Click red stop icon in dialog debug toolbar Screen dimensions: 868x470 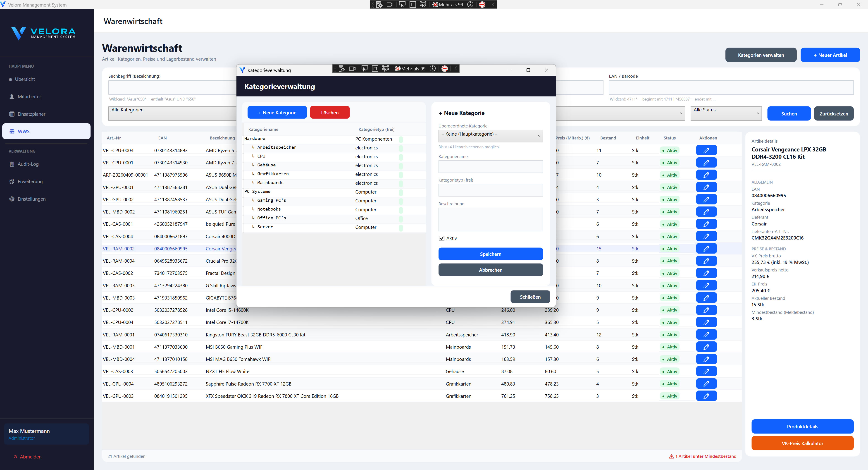tap(444, 69)
